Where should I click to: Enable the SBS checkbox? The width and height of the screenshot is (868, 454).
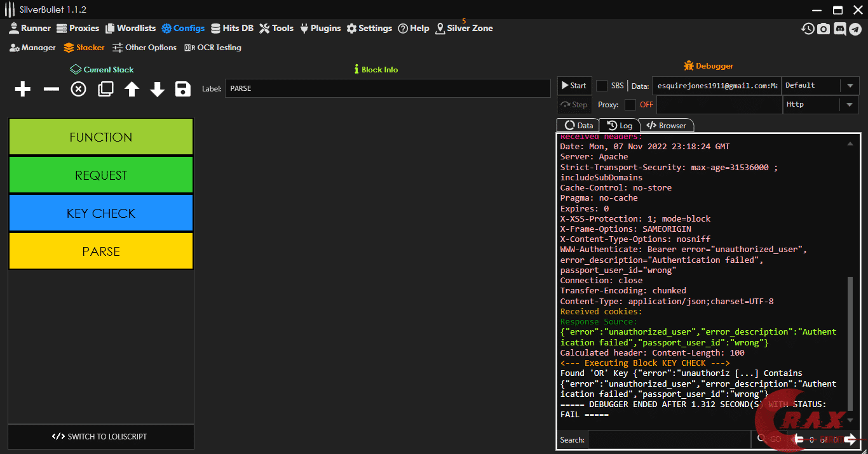point(602,86)
